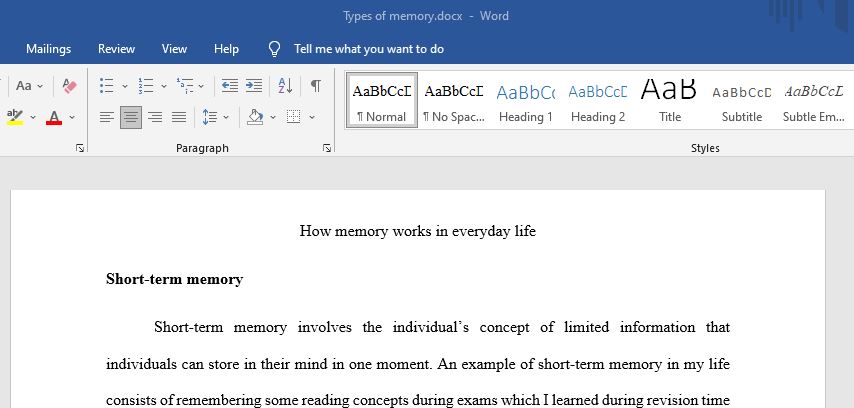The width and height of the screenshot is (854, 408).
Task: Click the Clear All Formatting eraser icon
Action: pyautogui.click(x=69, y=86)
